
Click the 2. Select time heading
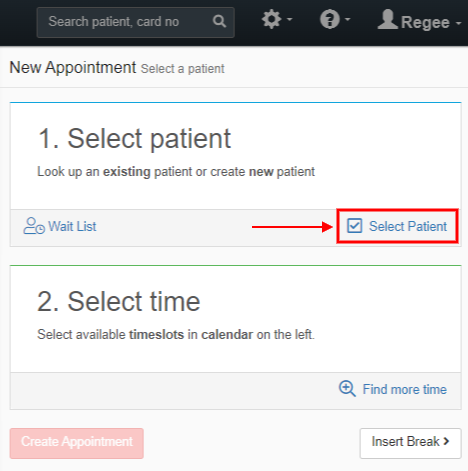[x=118, y=301]
